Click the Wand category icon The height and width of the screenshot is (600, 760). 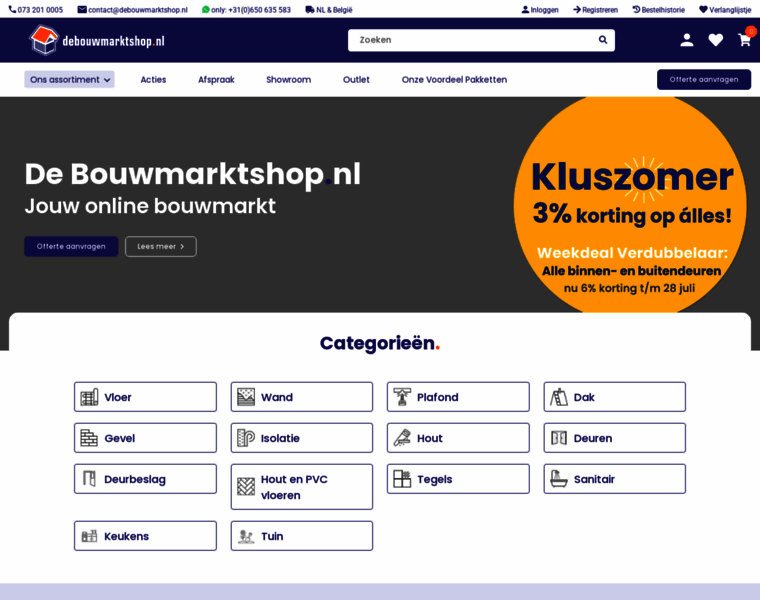coord(246,397)
